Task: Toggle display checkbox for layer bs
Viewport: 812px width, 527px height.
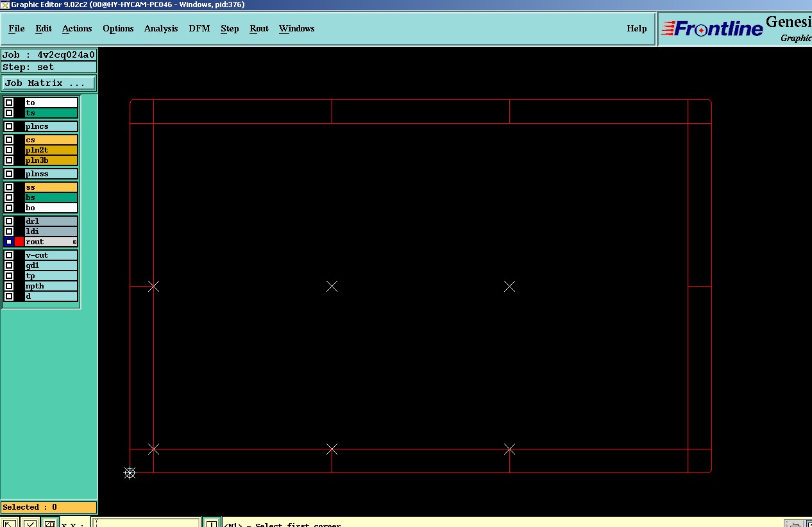Action: click(x=9, y=197)
